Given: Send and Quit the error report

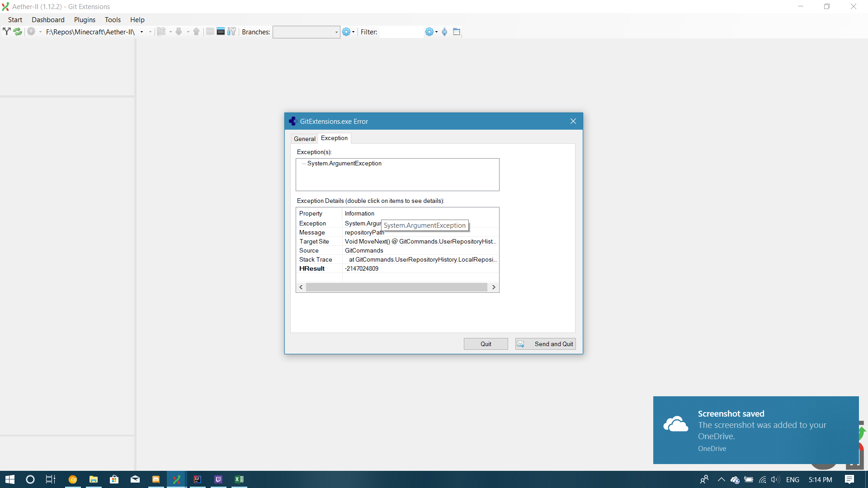Looking at the screenshot, I should click(545, 343).
